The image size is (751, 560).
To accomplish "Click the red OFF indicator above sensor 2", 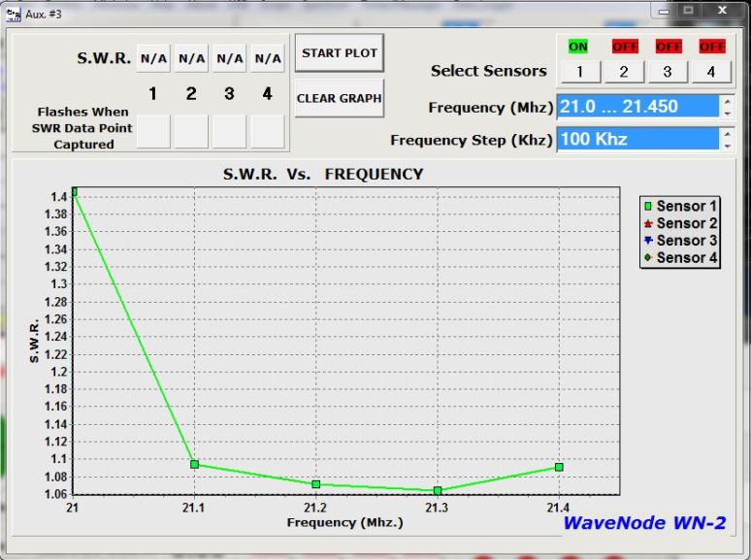I will point(625,47).
